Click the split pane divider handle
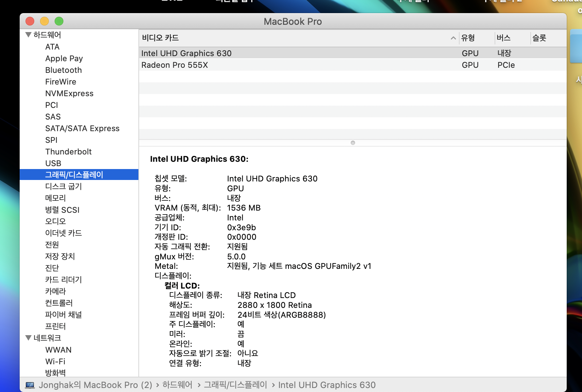 [x=353, y=143]
